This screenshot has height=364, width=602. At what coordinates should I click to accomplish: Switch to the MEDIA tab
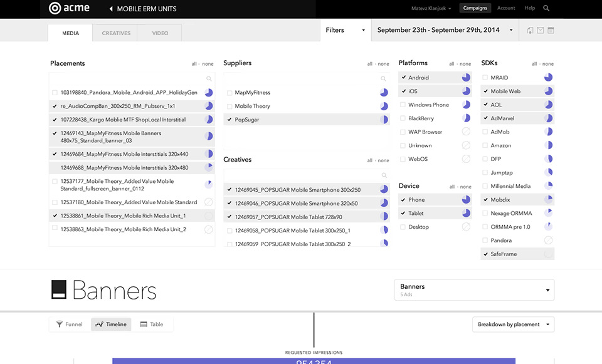70,33
